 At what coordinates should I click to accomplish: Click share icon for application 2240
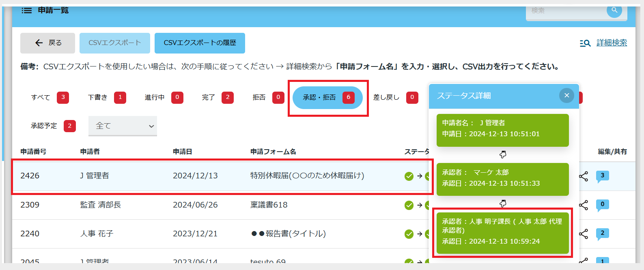pyautogui.click(x=584, y=234)
